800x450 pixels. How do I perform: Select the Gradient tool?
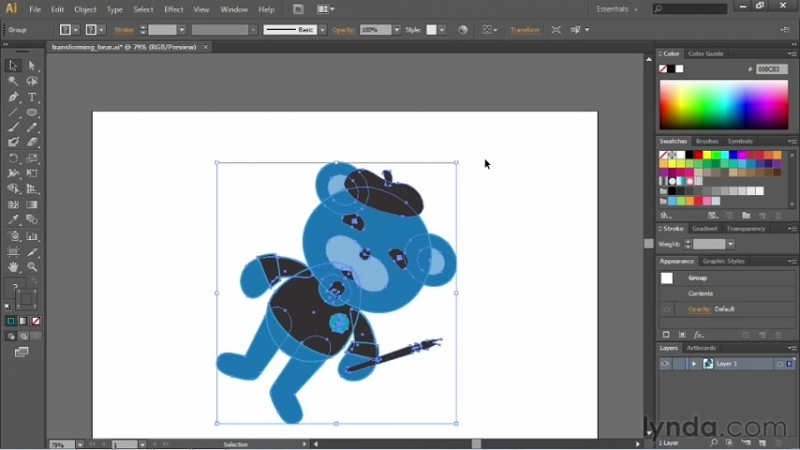(x=32, y=205)
